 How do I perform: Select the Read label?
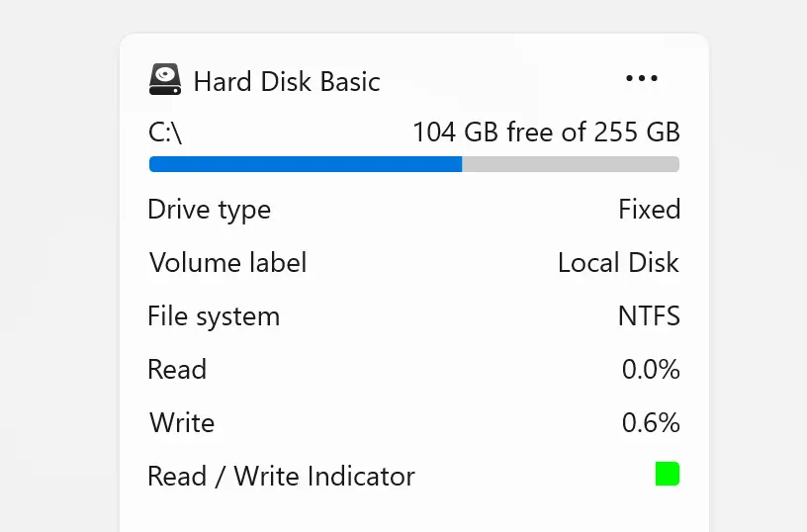tap(177, 370)
